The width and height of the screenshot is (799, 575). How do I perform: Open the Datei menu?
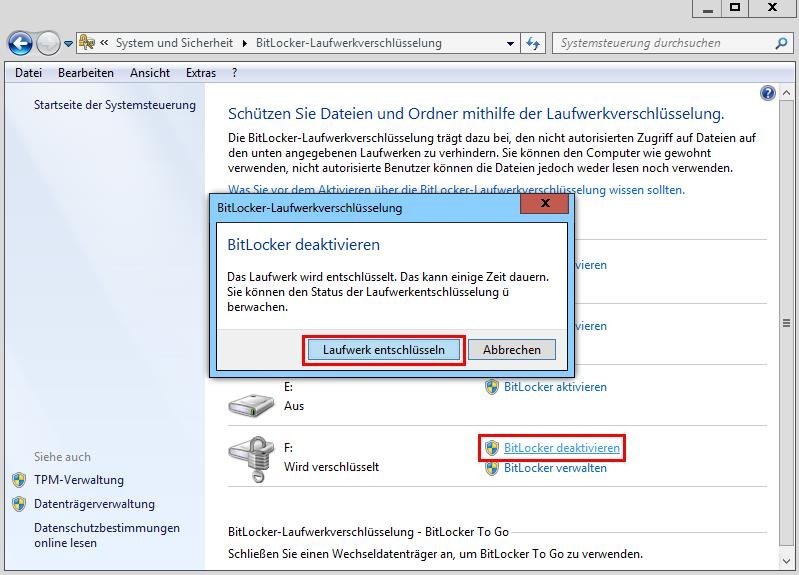29,73
